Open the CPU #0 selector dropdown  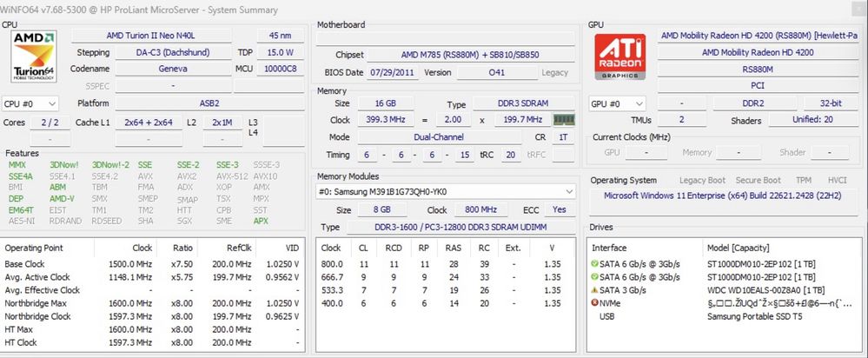pos(30,103)
